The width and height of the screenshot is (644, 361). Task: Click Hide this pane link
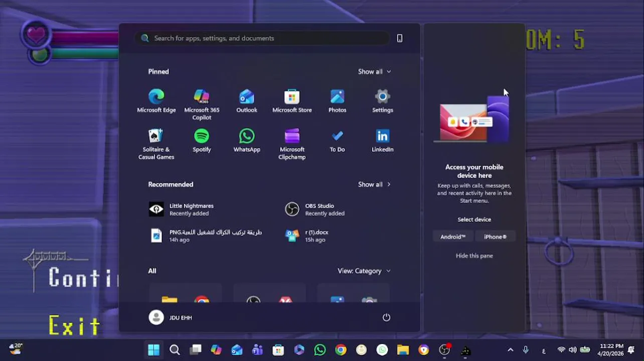[x=474, y=256]
